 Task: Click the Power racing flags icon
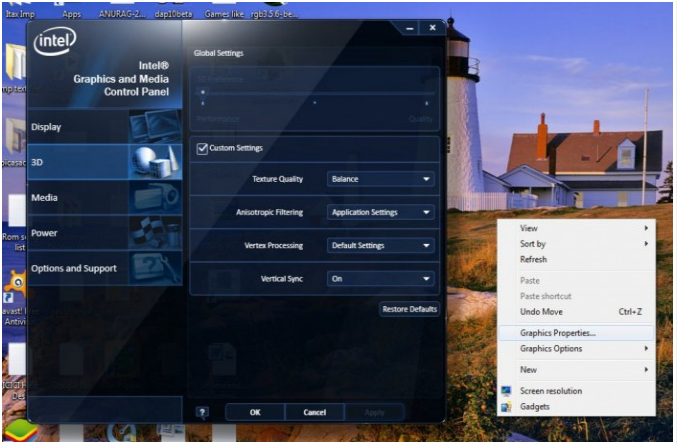click(x=155, y=233)
